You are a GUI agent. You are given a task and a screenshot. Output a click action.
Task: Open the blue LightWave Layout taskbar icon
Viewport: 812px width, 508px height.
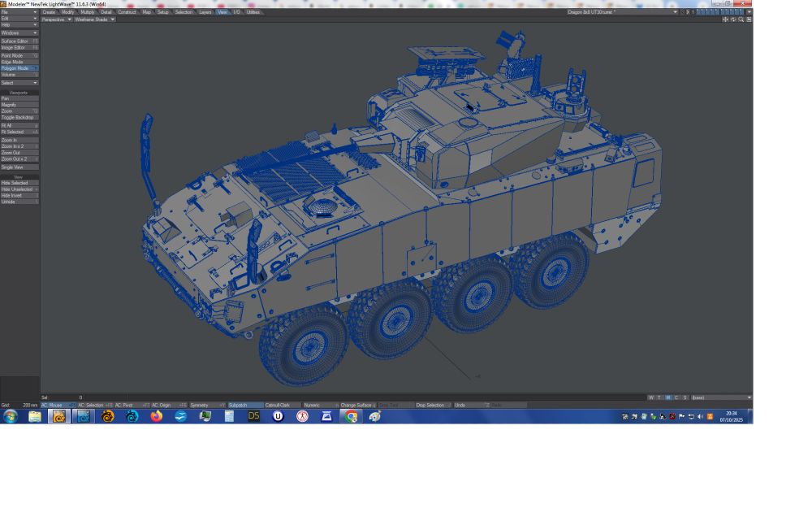(x=84, y=416)
